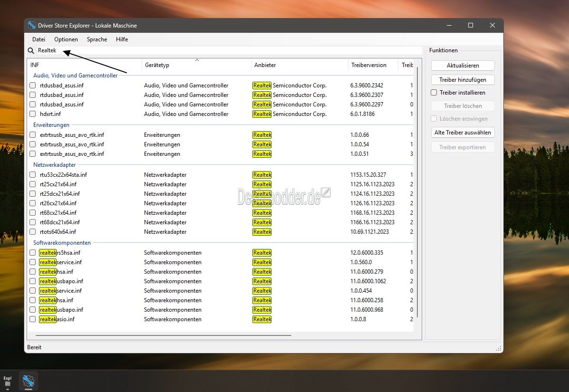Select the version cell 1.0.0.454
The width and height of the screenshot is (569, 392).
click(361, 291)
